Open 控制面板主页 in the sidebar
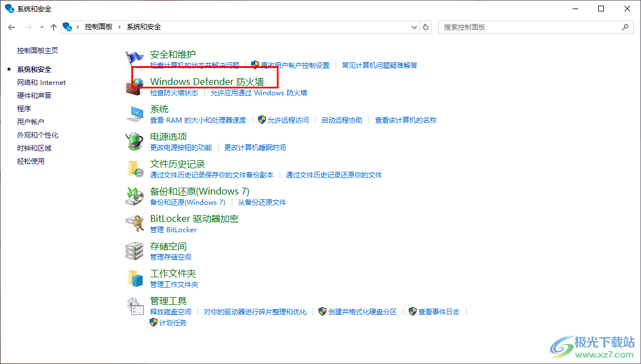 (x=38, y=51)
